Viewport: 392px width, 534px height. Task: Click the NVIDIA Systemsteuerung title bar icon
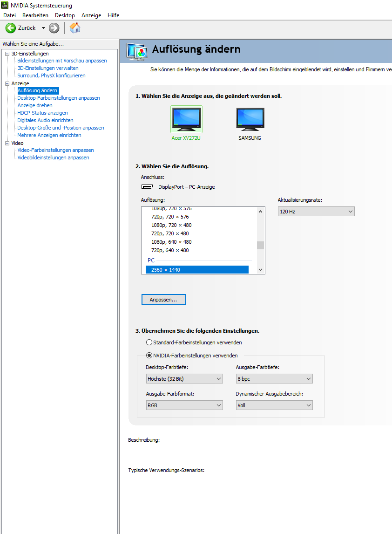coord(5,5)
